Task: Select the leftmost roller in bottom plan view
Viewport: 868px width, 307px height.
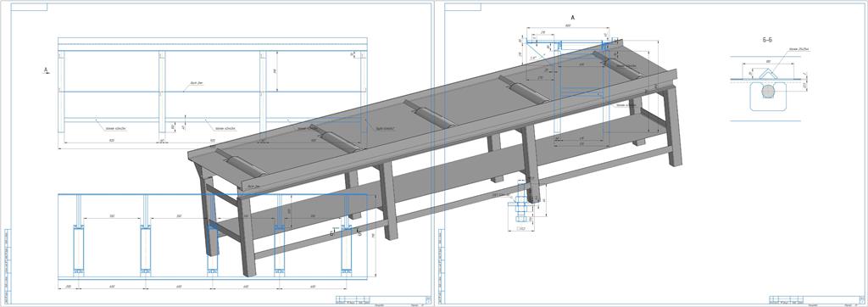Action: pyautogui.click(x=78, y=249)
